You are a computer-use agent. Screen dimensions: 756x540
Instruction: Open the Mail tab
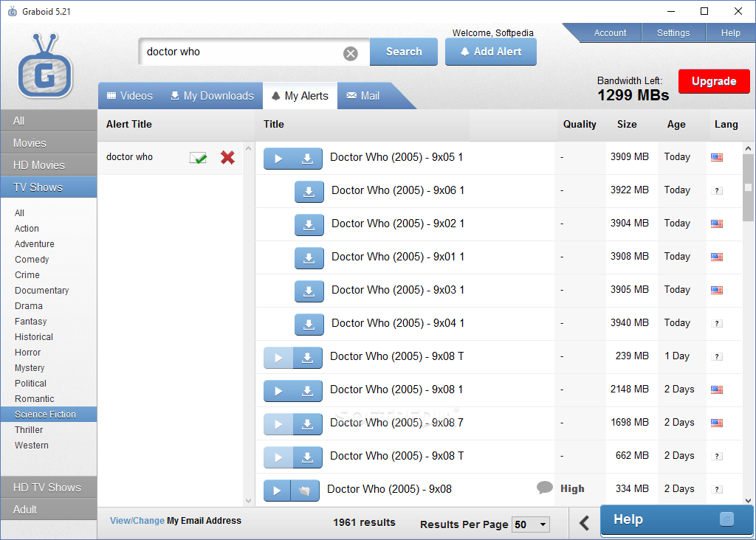[x=363, y=96]
